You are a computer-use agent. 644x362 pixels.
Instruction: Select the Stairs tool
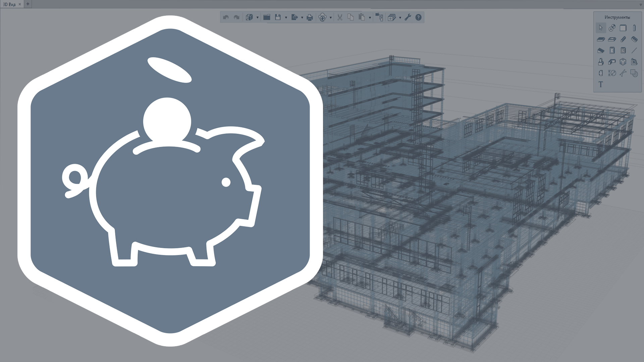click(x=634, y=39)
